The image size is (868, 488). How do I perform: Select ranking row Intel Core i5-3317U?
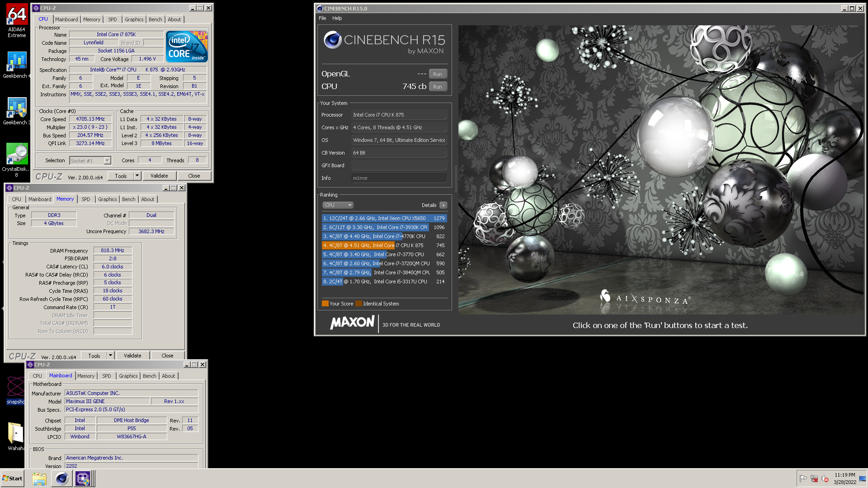click(x=384, y=282)
